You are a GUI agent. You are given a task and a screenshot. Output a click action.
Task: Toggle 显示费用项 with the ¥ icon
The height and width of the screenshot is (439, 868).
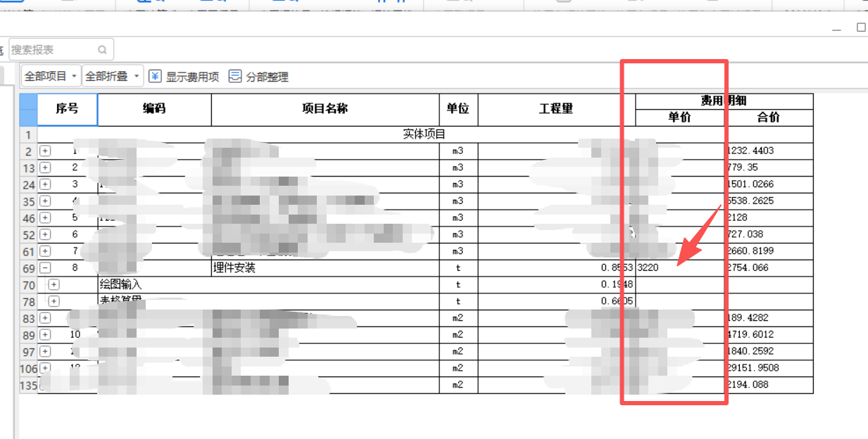click(155, 75)
